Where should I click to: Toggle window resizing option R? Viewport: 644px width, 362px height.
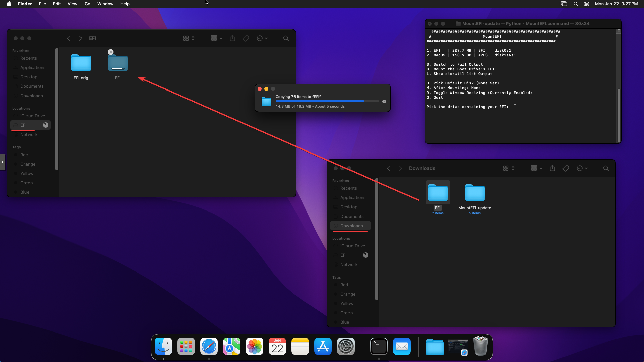(x=479, y=93)
